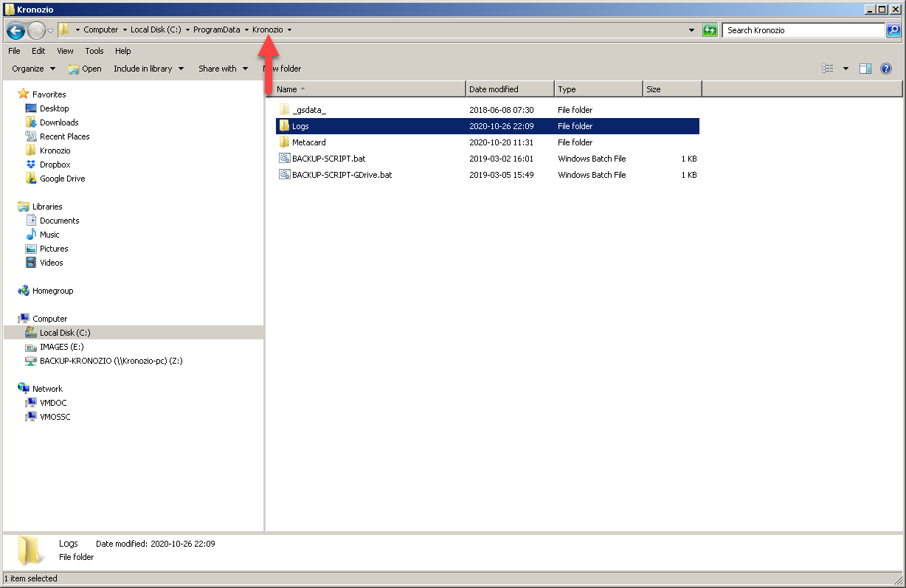Click the Computer icon in the navigation pane

point(24,319)
